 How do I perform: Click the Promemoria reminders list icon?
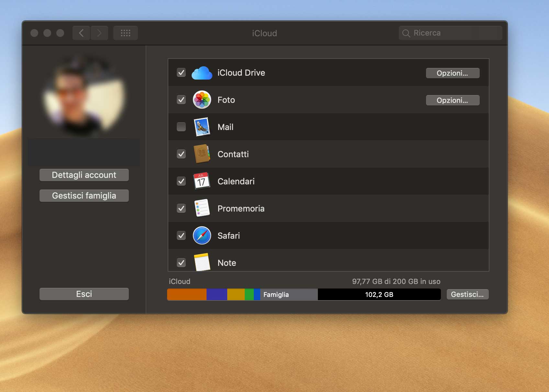[202, 208]
